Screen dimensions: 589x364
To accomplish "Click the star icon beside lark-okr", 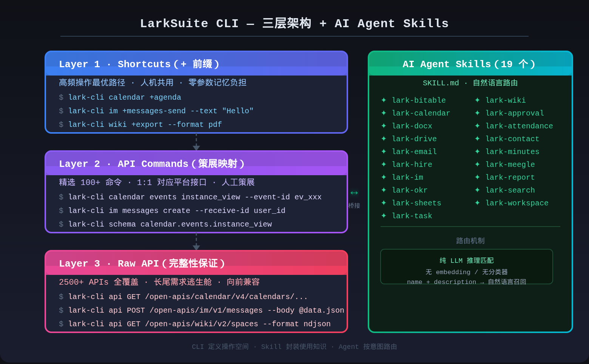I will point(384,190).
